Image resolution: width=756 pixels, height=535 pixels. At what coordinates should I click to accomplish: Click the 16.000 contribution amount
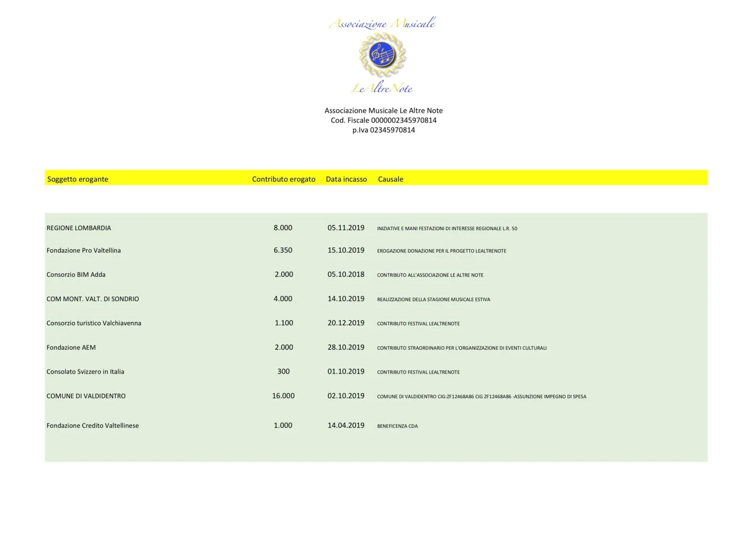tap(283, 396)
